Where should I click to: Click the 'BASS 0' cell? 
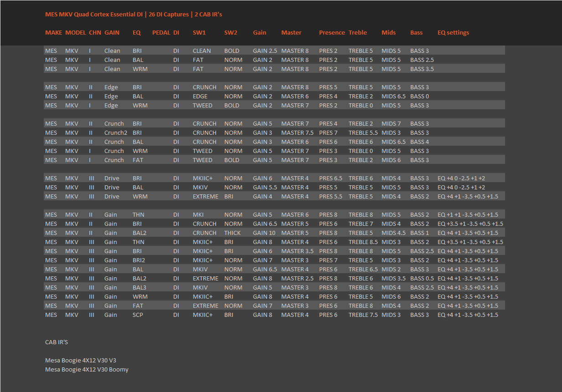click(419, 97)
